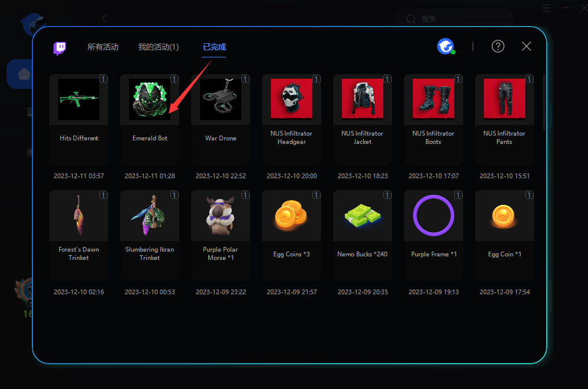Image resolution: width=588 pixels, height=389 pixels.
Task: Click the date 2023-12-11 01:28
Action: (150, 176)
